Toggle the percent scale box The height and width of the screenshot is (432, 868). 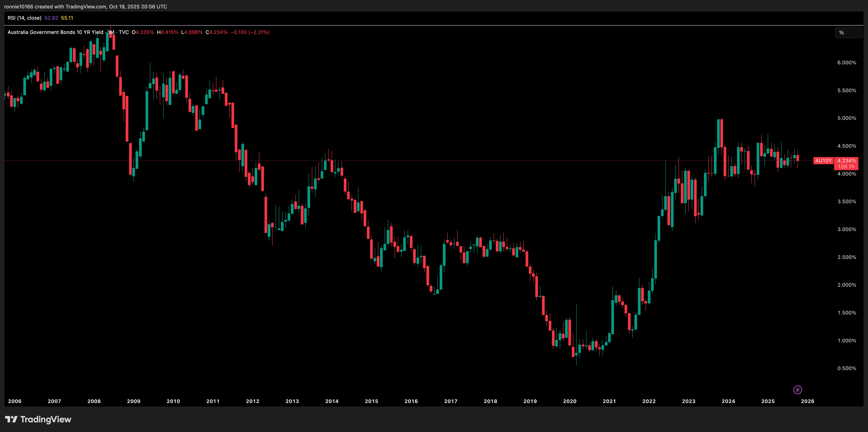tap(848, 33)
